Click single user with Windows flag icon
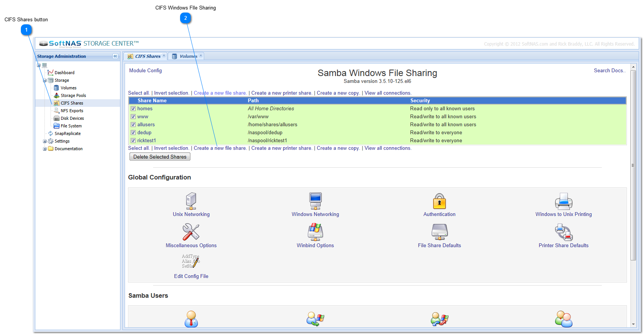The width and height of the screenshot is (644, 335). click(x=315, y=319)
